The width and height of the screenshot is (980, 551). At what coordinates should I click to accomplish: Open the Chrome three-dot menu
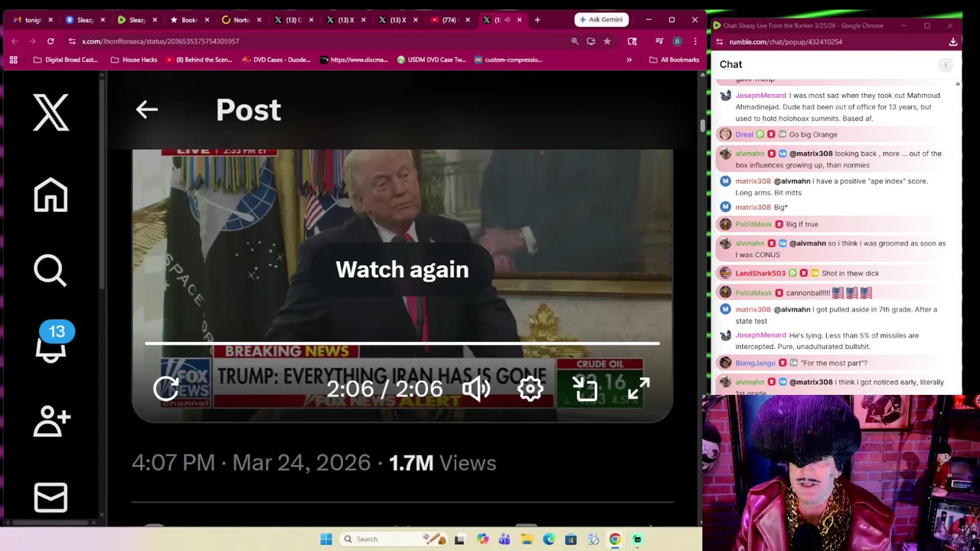point(695,41)
